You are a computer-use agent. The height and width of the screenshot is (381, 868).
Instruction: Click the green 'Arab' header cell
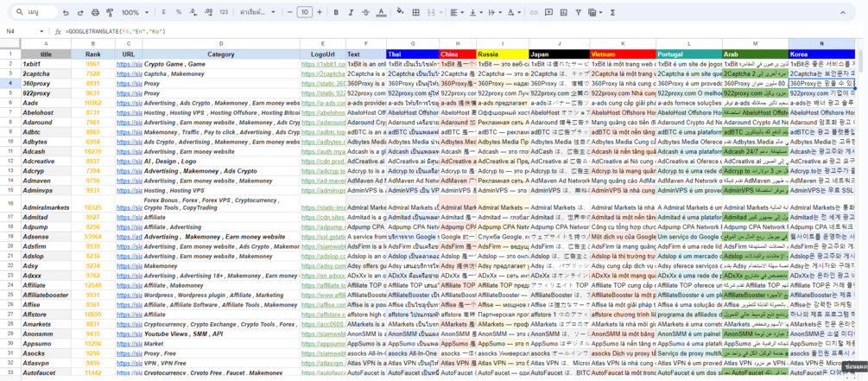click(x=755, y=54)
